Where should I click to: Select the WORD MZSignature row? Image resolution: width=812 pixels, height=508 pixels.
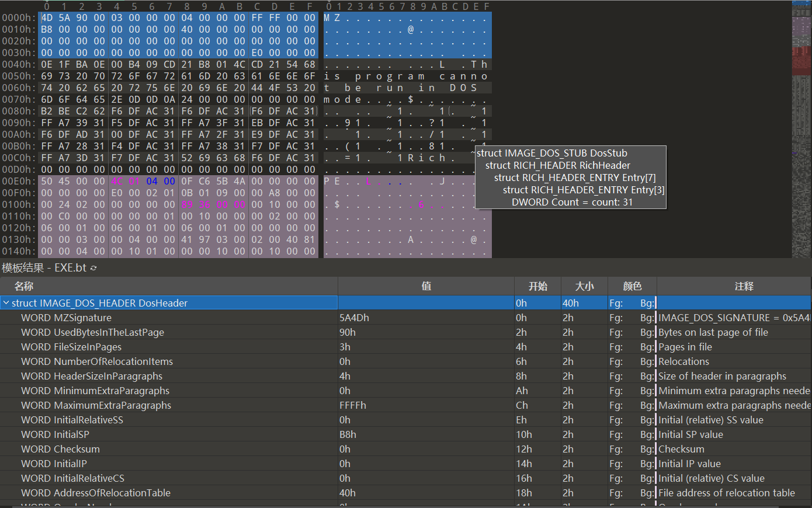[x=405, y=318]
